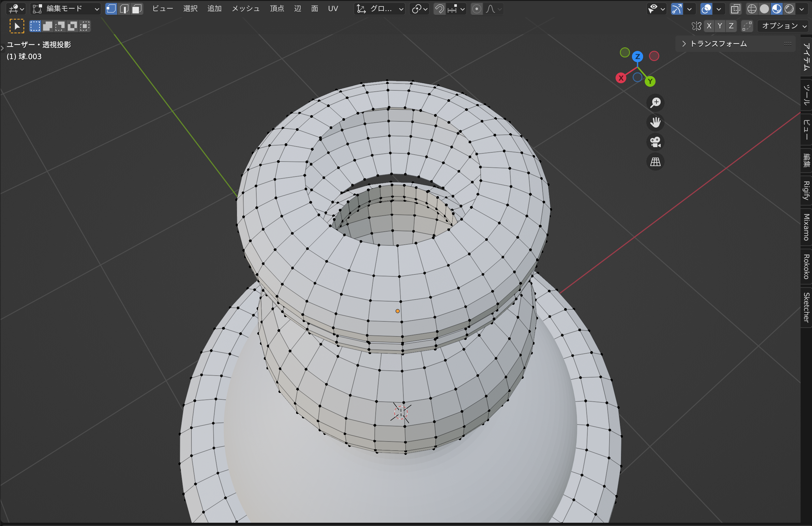Switch to vertex select mode
This screenshot has height=526, width=812.
click(111, 9)
